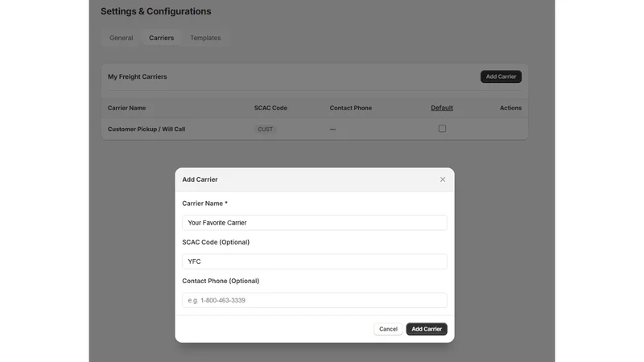Click the Contact Phone input field
The width and height of the screenshot is (644, 362).
[315, 300]
